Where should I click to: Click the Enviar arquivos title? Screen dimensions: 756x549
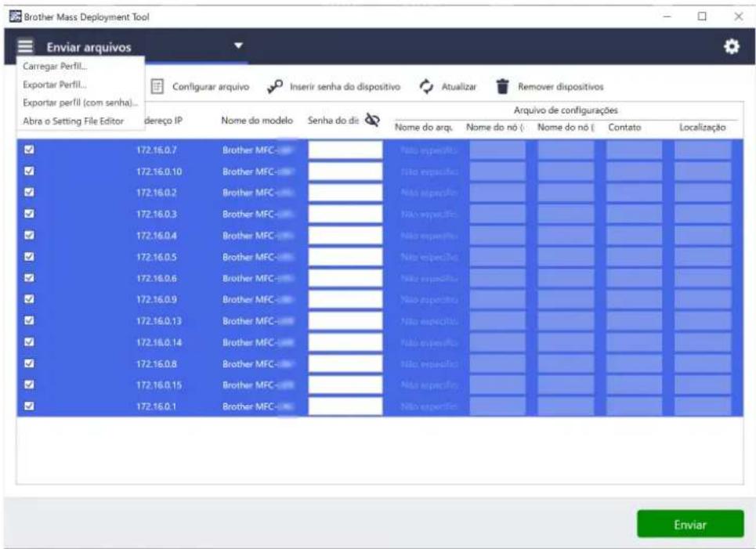click(x=89, y=47)
